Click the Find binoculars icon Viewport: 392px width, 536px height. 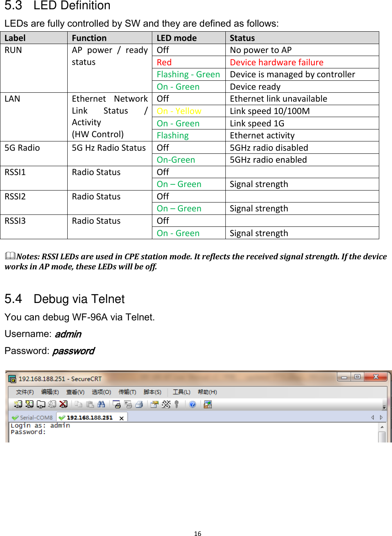(101, 404)
